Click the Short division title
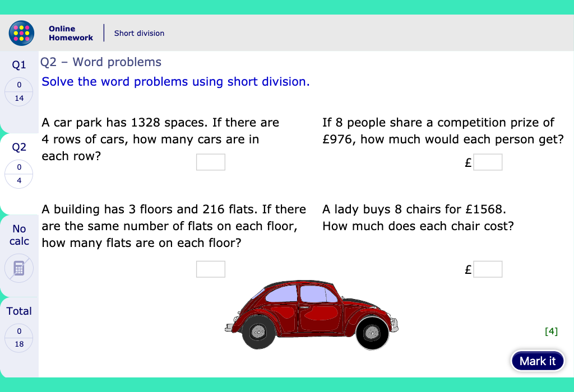The height and width of the screenshot is (392, 574). (x=139, y=33)
